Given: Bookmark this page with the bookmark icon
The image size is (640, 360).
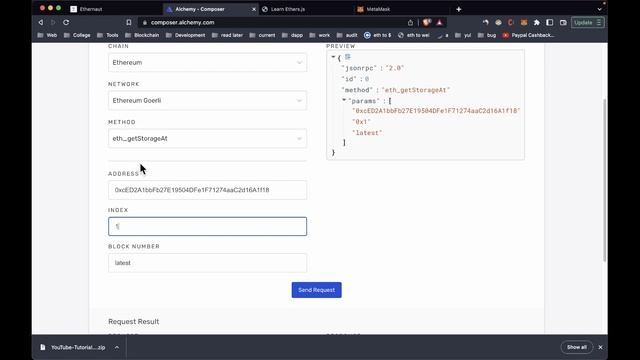Looking at the screenshot, I should (129, 22).
